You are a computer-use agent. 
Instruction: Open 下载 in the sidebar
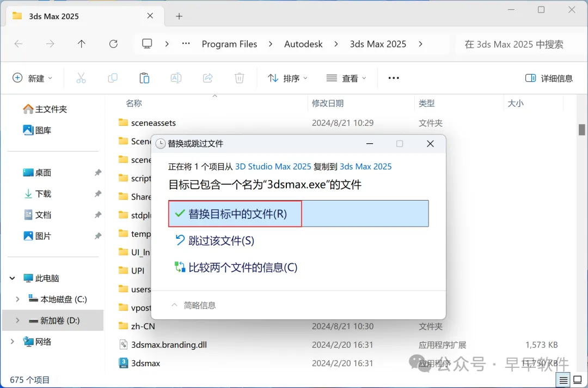click(37, 193)
